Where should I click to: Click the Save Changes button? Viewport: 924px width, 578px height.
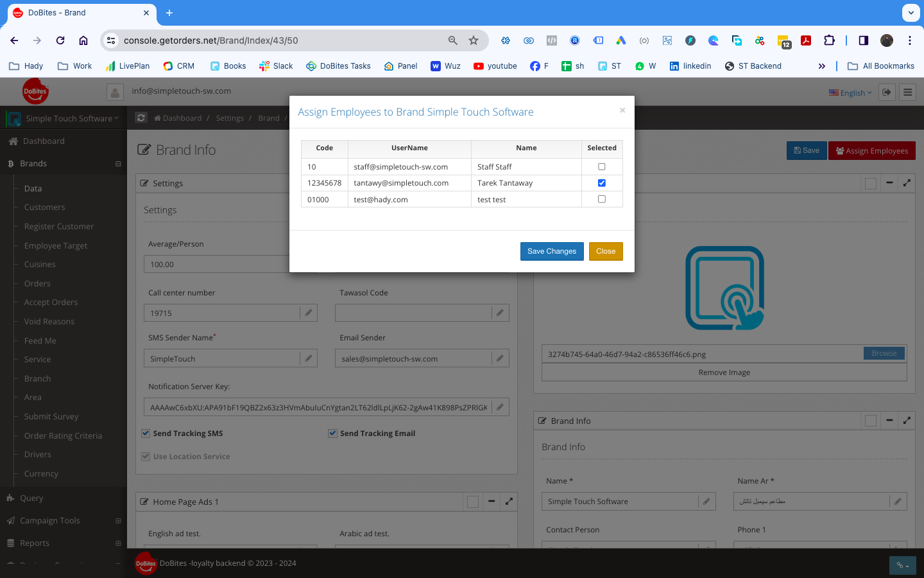point(552,251)
